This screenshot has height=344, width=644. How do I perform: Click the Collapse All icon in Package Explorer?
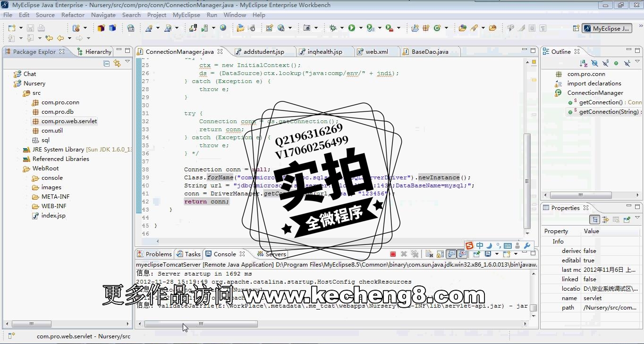point(106,63)
